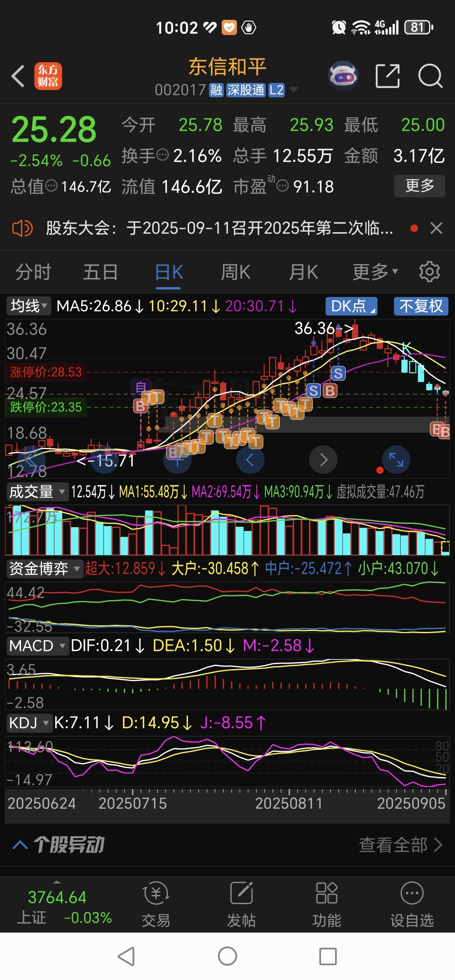Tap the 跌停价:23.35 label
This screenshot has width=455, height=980.
point(46,407)
